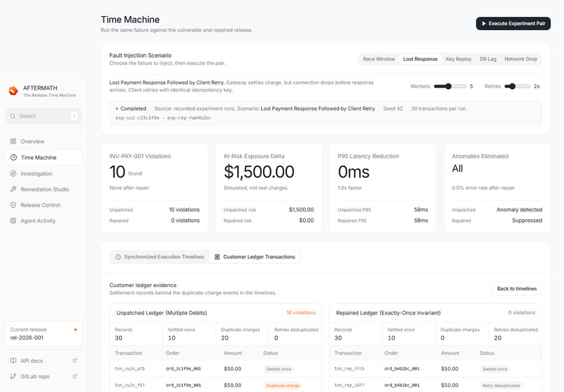Click the Aftermath logo icon

coord(13,91)
